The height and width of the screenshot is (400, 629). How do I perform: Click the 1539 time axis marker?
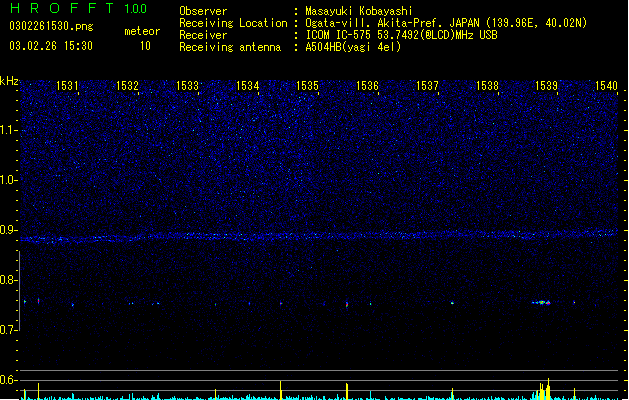546,86
